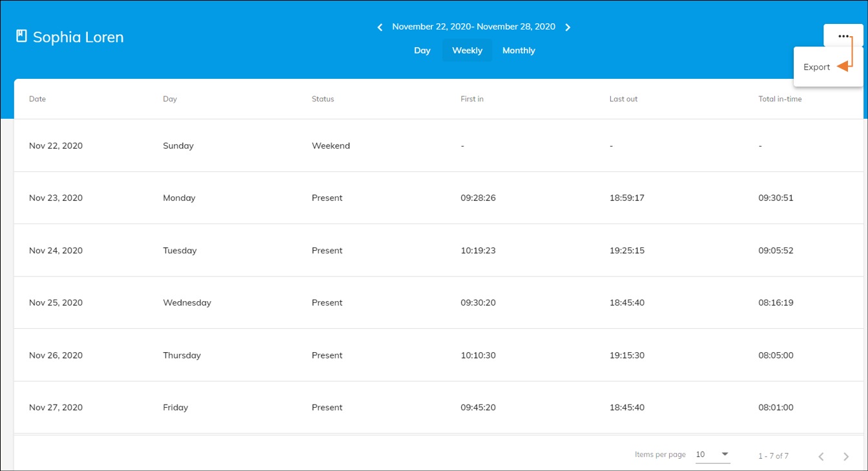The image size is (868, 471).
Task: Switch to the Day tab
Action: coord(422,50)
